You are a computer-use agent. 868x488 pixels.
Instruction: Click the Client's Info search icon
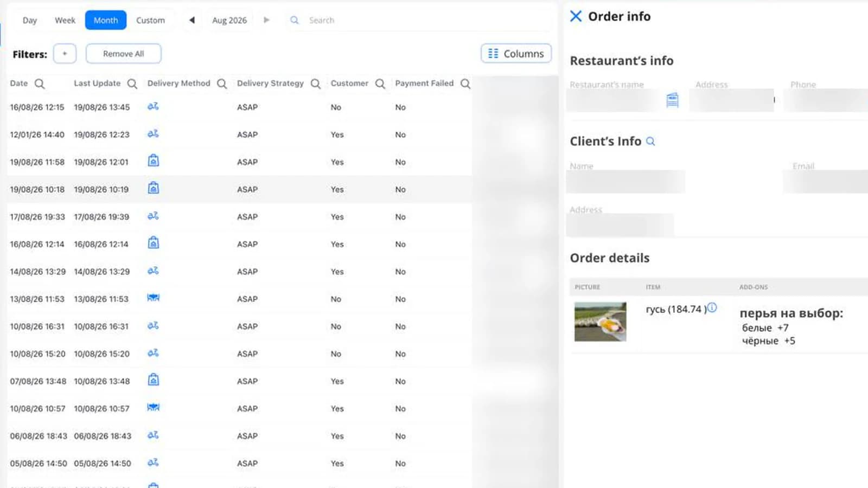pos(650,141)
